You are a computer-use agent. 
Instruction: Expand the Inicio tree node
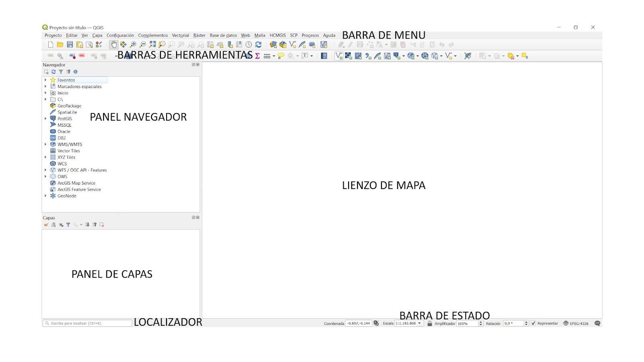coord(45,93)
